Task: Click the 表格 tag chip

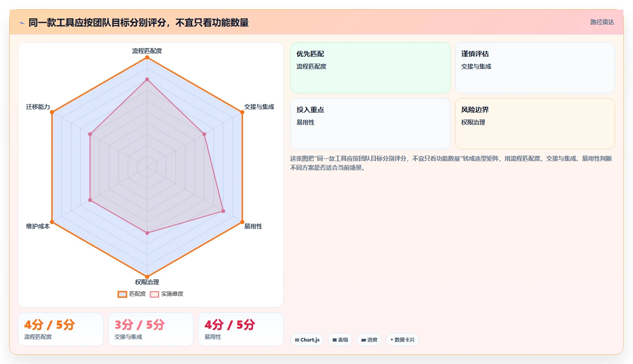Action: (340, 340)
